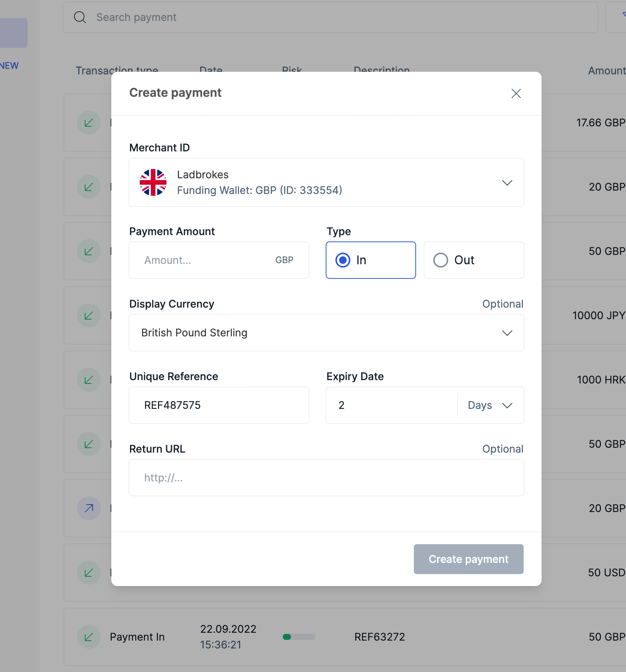Focus the Return URL input field
The image size is (626, 672).
click(x=326, y=478)
